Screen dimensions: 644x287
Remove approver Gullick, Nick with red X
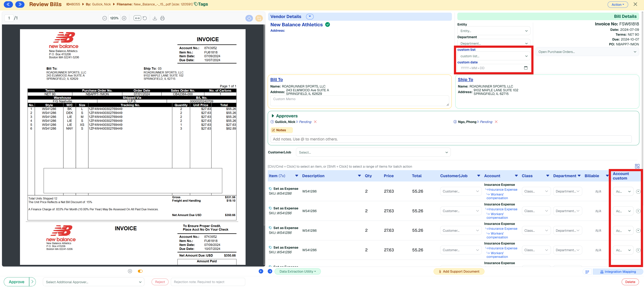[x=315, y=122]
